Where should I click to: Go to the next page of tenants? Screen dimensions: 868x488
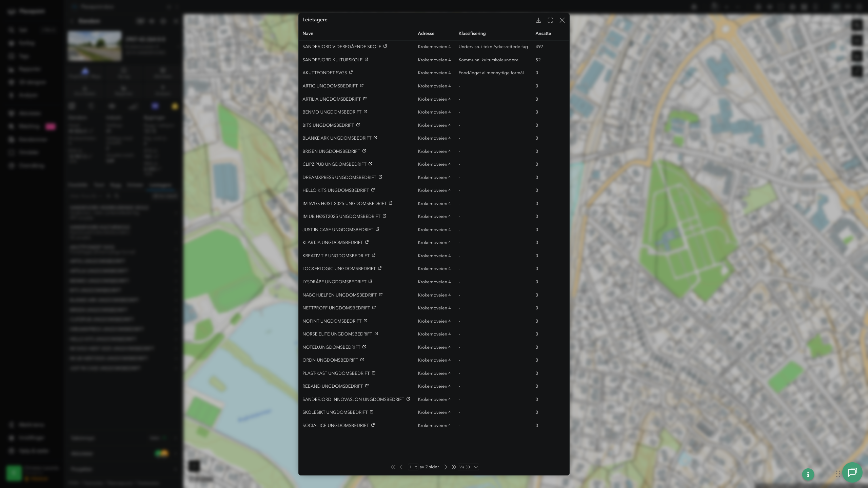446,467
